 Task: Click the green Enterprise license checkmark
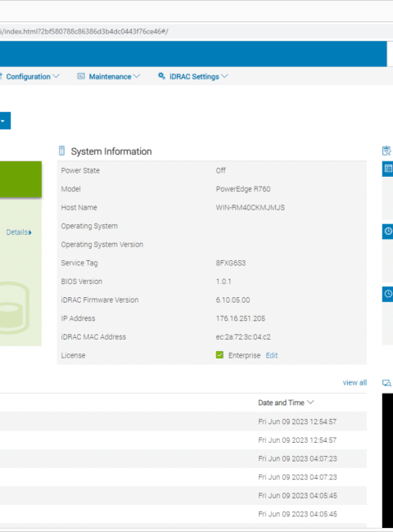(x=219, y=355)
